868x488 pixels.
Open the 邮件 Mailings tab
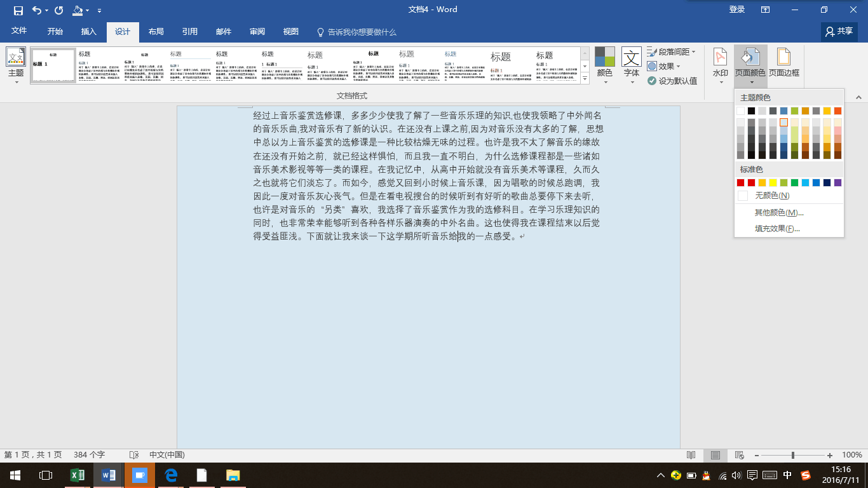(224, 32)
